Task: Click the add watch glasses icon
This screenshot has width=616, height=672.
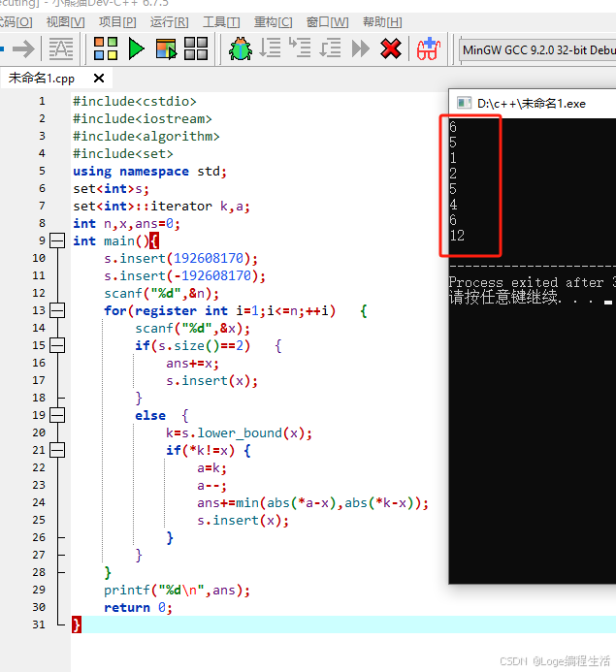Action: click(x=429, y=48)
